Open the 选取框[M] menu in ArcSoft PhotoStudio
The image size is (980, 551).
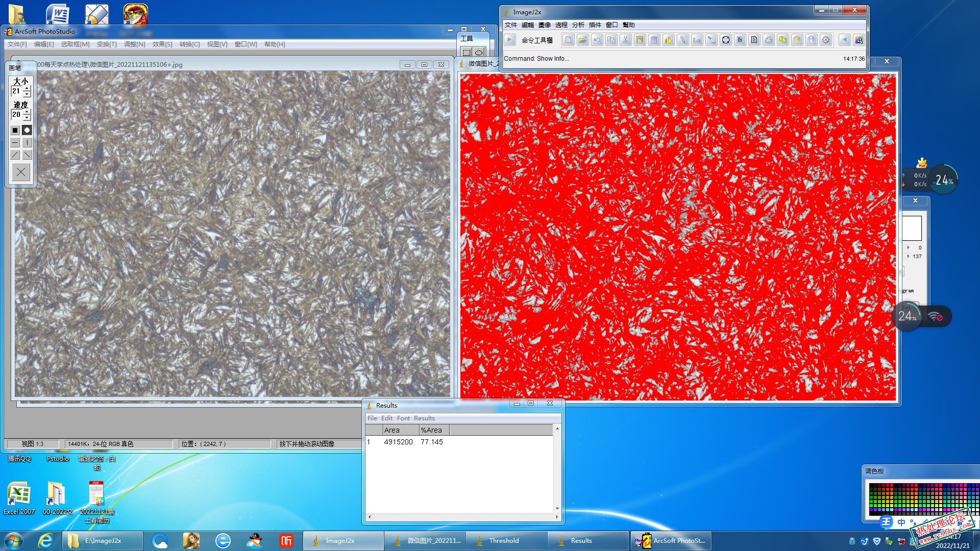(76, 44)
